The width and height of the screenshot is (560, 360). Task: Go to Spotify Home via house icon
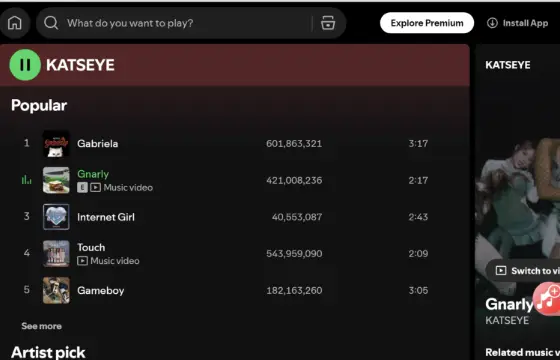[x=15, y=23]
